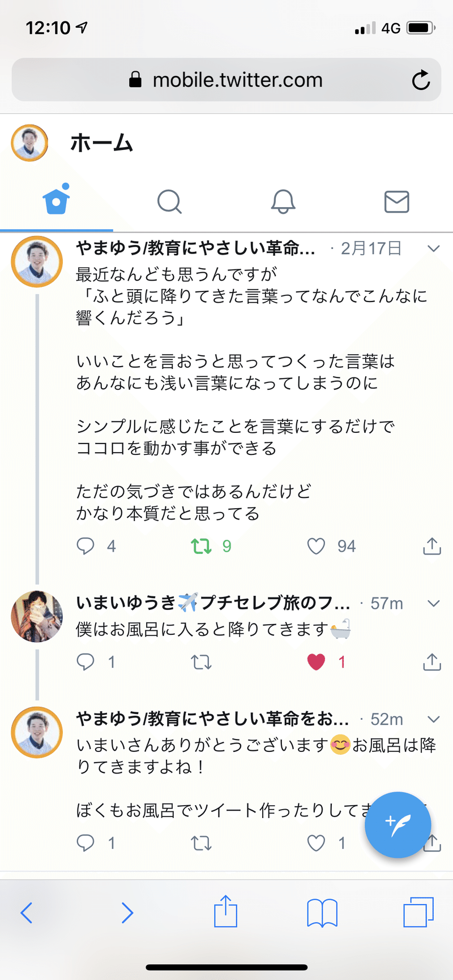The image size is (453, 980).
Task: Undo retweet on tweet with 9 retweets
Action: pyautogui.click(x=201, y=546)
